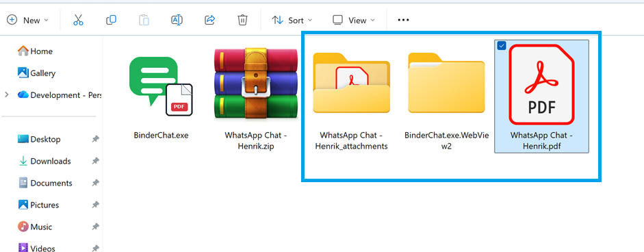Open Pictures in quick access

(38, 205)
